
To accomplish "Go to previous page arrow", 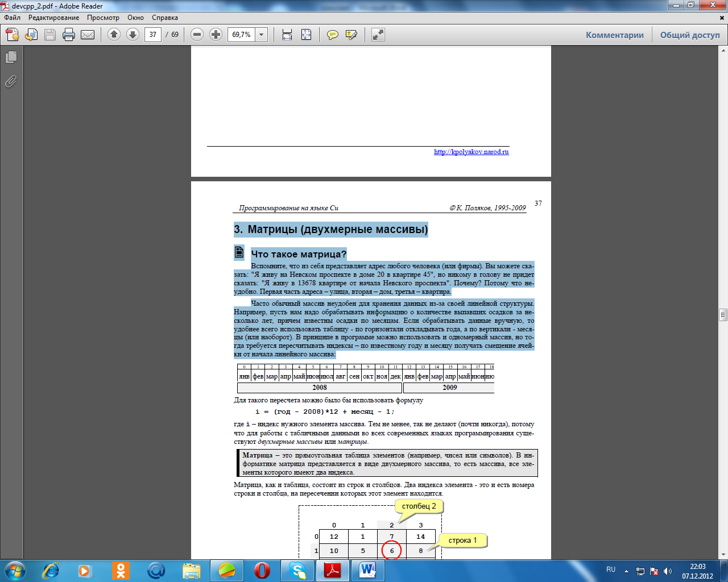I will [114, 35].
